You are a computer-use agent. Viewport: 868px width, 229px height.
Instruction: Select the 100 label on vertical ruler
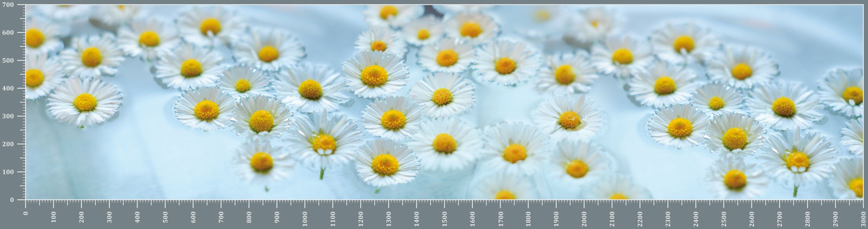7,172
